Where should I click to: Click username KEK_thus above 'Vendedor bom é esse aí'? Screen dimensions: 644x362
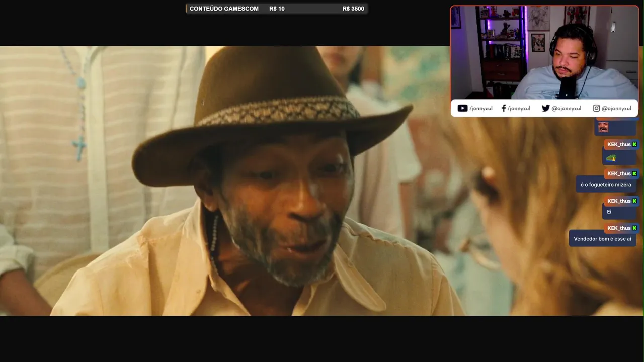(x=619, y=228)
